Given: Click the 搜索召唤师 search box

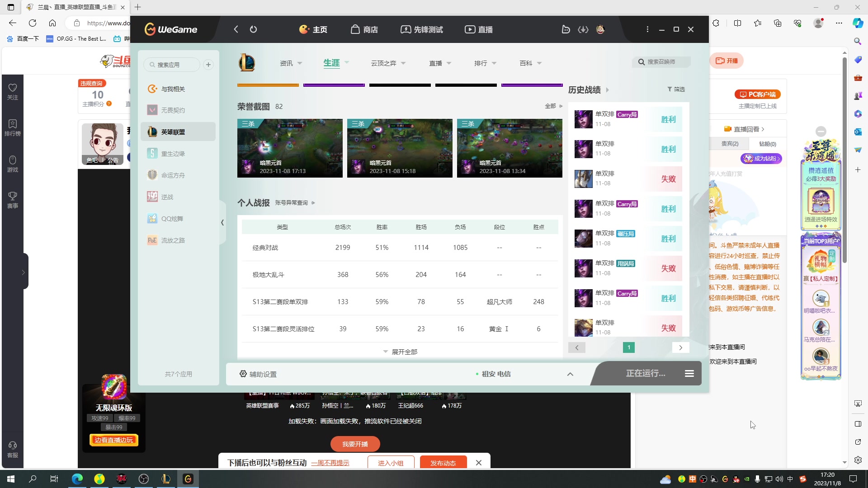Looking at the screenshot, I should (x=661, y=62).
